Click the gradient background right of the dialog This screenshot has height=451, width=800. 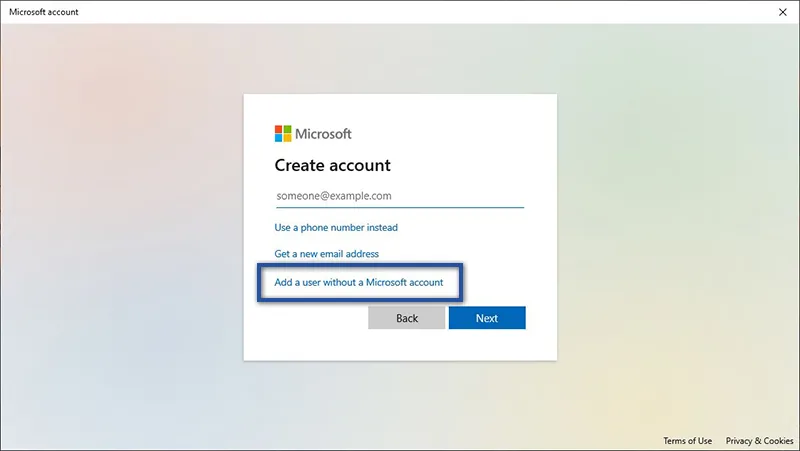[x=680, y=230]
